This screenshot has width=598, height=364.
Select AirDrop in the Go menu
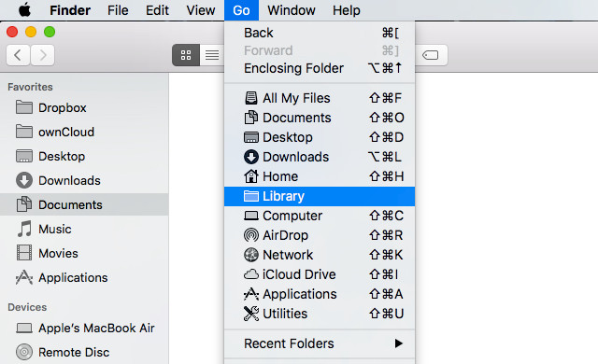320,235
